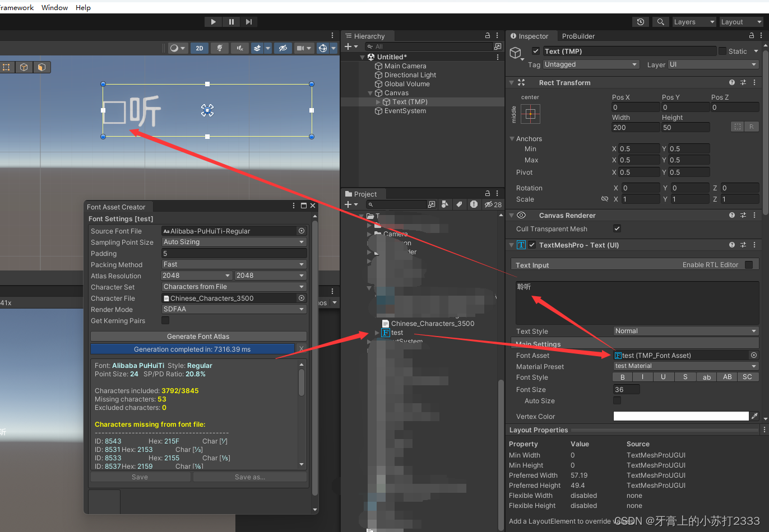
Task: Open the Window menu
Action: click(54, 7)
